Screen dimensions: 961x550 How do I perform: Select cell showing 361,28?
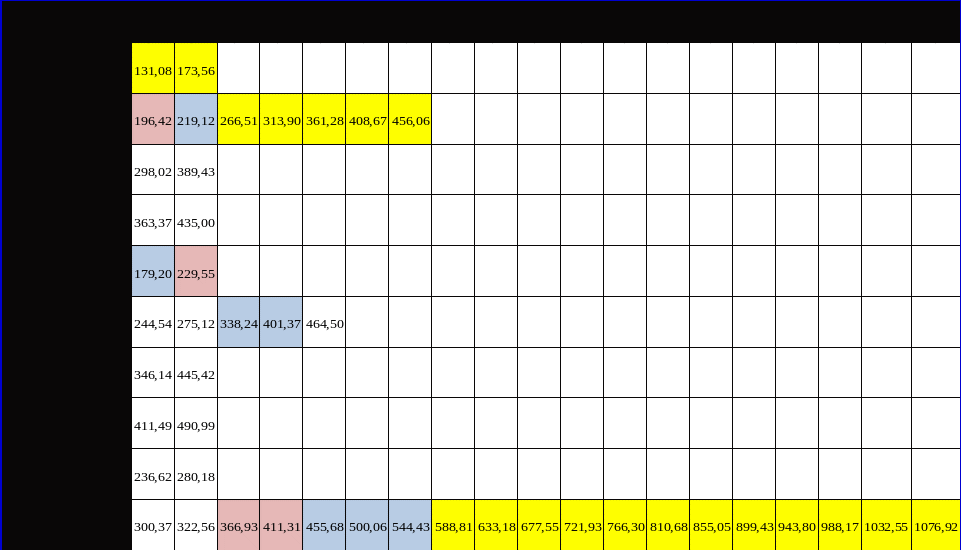[x=324, y=119]
